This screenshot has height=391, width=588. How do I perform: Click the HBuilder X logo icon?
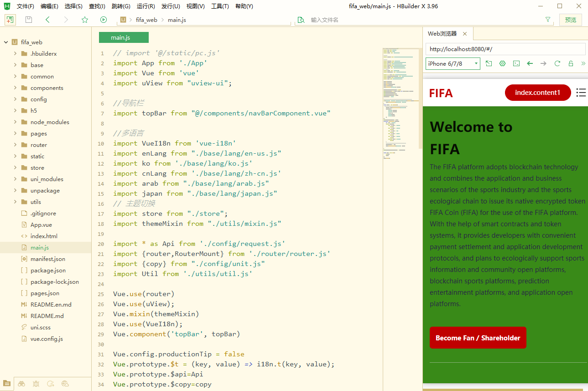click(x=7, y=6)
